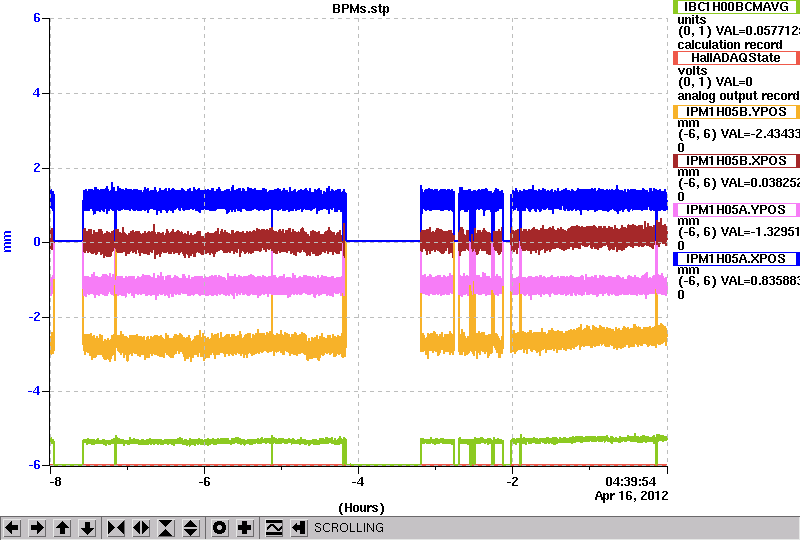Viewport: 800px width, 540px height.
Task: Select the IPM1H05A.XPOS legend entry
Action: [x=736, y=259]
